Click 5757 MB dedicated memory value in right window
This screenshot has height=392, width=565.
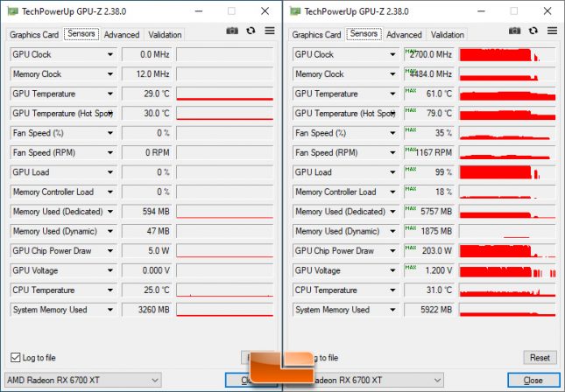click(429, 212)
